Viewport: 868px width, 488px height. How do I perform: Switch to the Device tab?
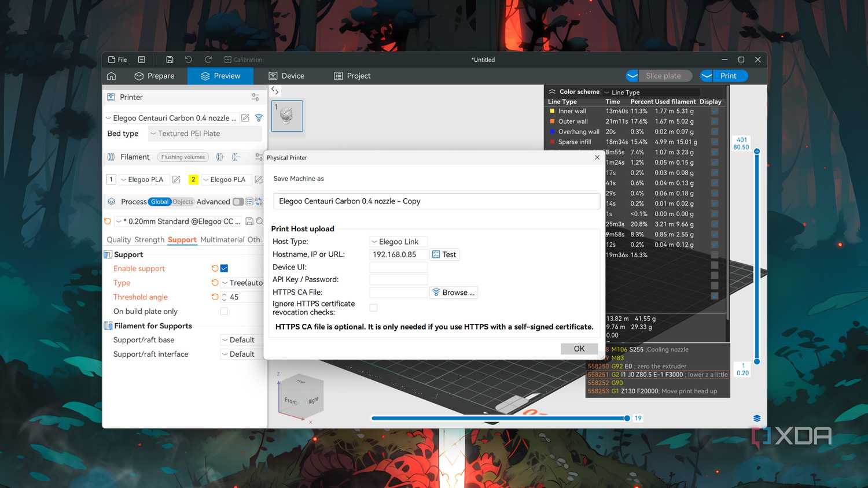pyautogui.click(x=286, y=76)
